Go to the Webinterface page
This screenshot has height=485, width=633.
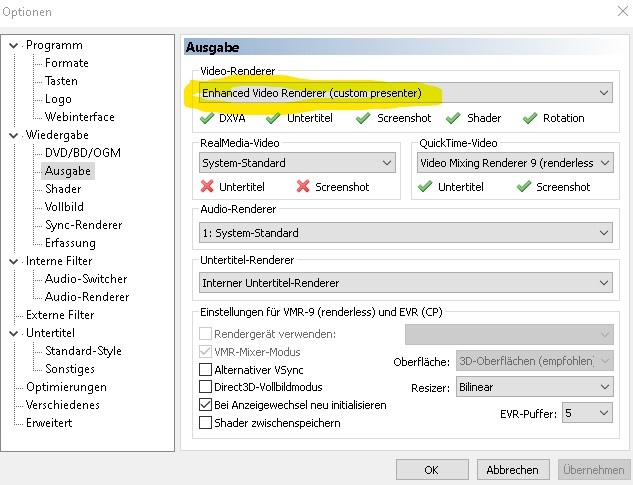tap(80, 117)
